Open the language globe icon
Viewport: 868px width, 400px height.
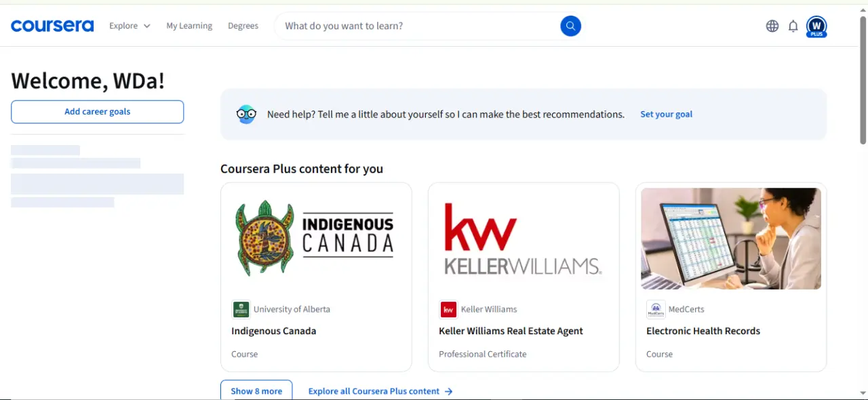pyautogui.click(x=772, y=26)
